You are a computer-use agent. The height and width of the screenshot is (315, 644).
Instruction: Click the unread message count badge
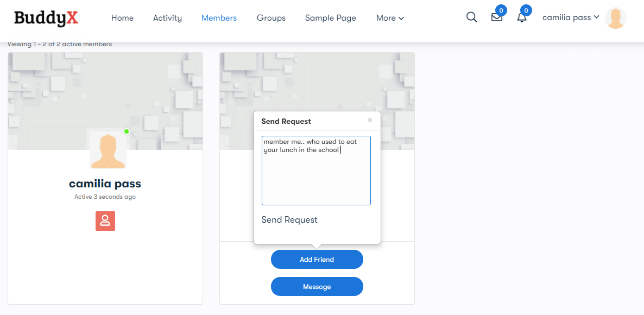[501, 10]
